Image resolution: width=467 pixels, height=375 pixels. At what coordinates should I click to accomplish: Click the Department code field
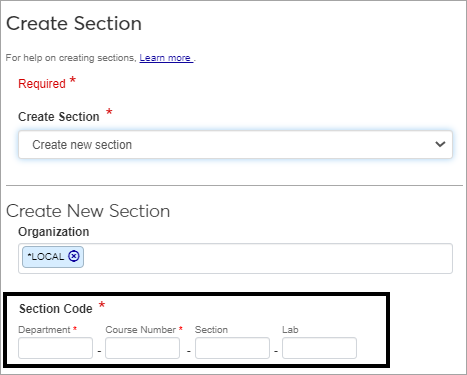pos(55,348)
